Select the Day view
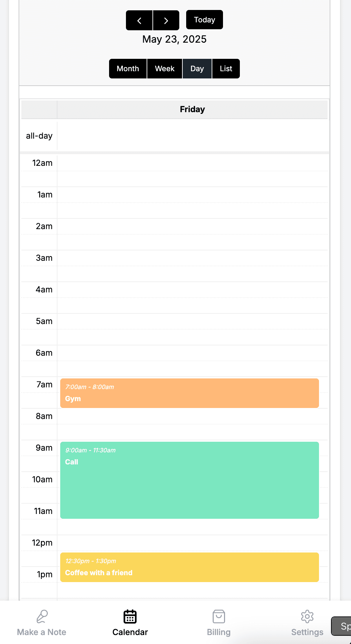This screenshot has width=351, height=644. click(197, 69)
